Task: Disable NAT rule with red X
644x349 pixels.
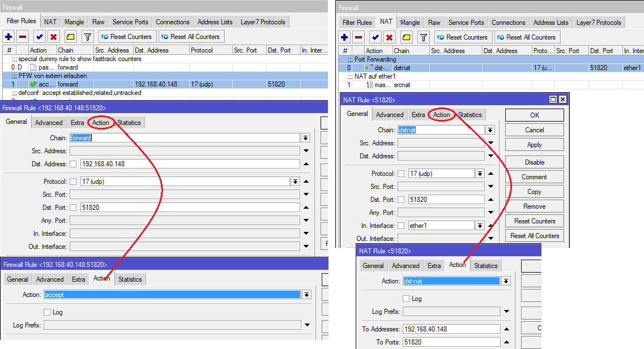Action: 389,37
